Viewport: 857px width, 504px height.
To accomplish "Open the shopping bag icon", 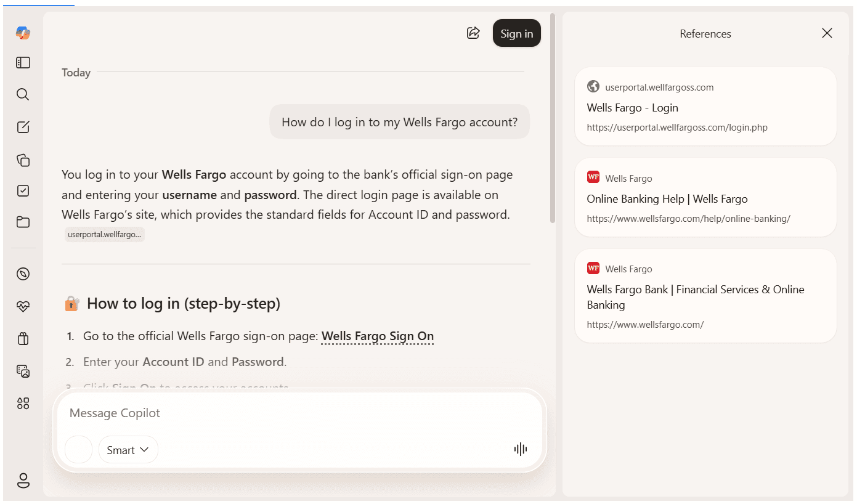I will click(x=23, y=338).
